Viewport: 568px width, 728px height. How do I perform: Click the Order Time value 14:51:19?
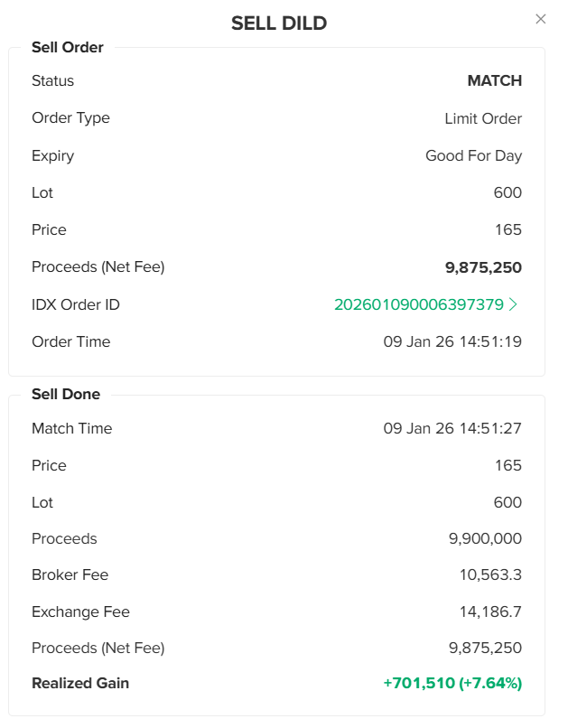[452, 342]
